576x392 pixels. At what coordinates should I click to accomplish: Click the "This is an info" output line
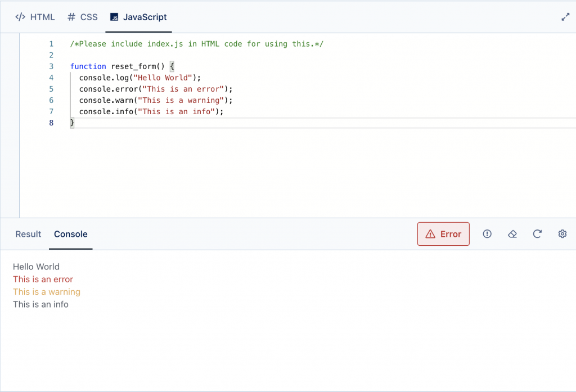tap(40, 304)
